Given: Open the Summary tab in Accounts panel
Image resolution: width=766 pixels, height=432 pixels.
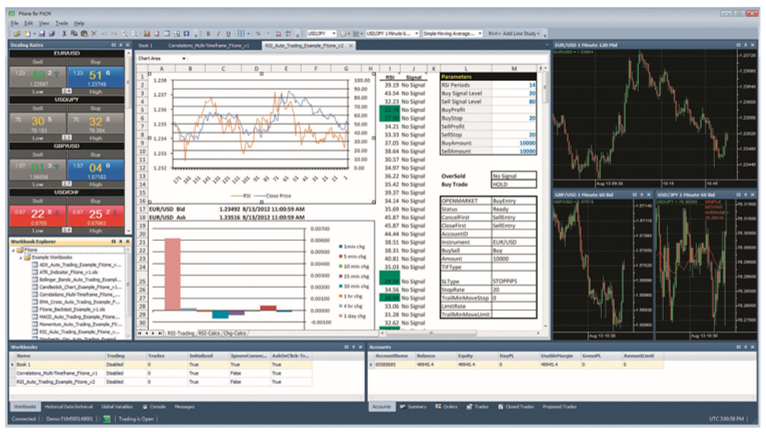Looking at the screenshot, I should [x=413, y=407].
